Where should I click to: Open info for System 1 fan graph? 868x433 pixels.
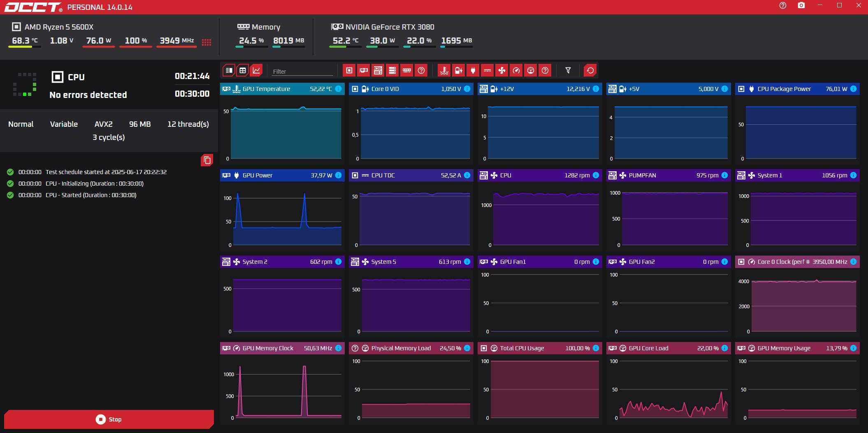(853, 175)
